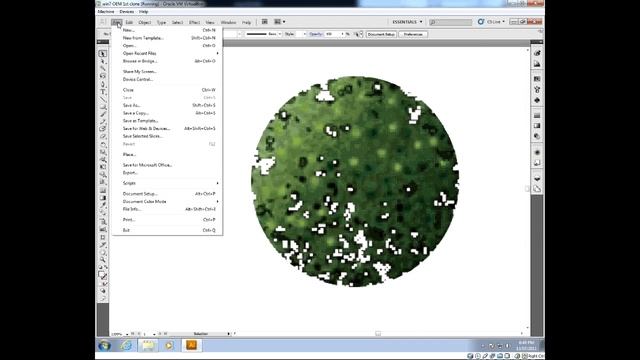Open VirtualBox Machine menu
The width and height of the screenshot is (640, 360).
[106, 11]
